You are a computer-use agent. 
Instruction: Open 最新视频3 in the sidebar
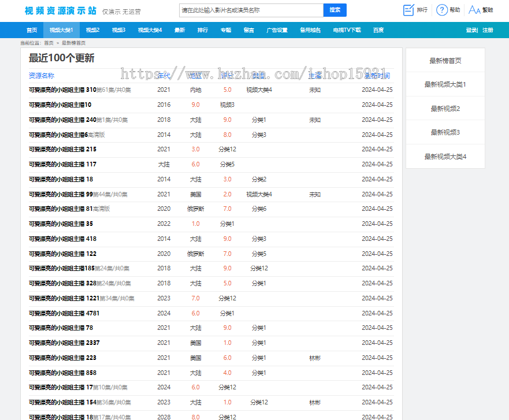pos(445,132)
